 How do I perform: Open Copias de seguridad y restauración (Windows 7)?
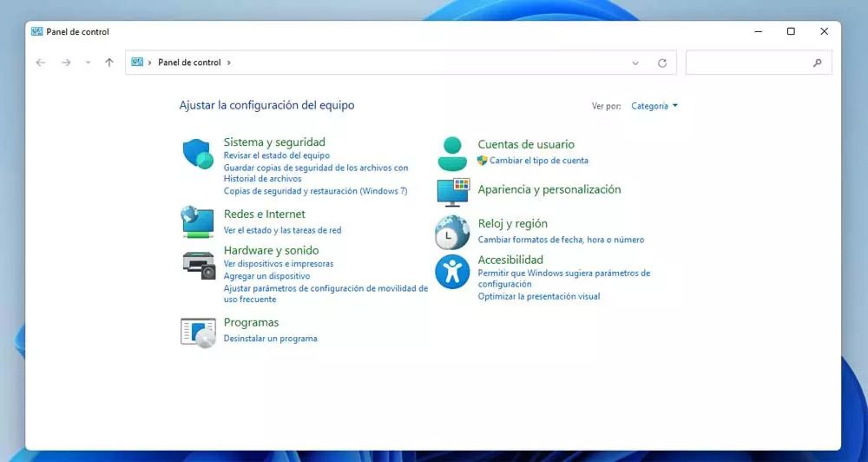tap(316, 191)
